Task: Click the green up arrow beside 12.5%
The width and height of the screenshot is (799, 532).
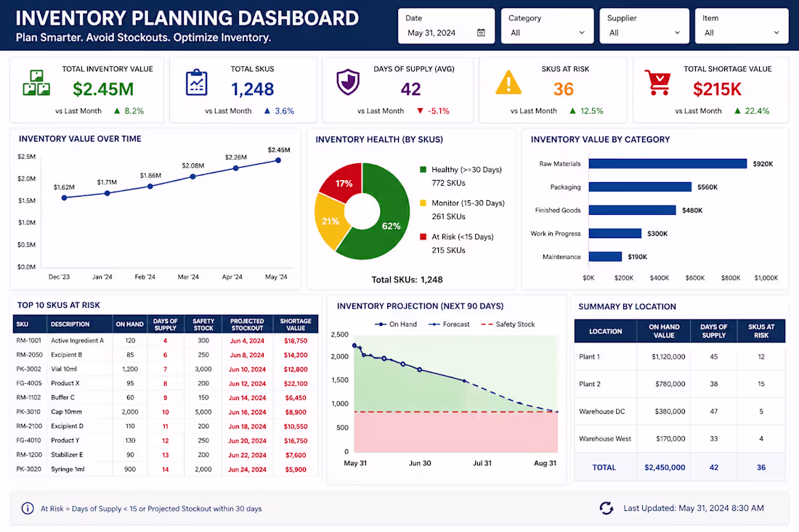Action: click(573, 110)
